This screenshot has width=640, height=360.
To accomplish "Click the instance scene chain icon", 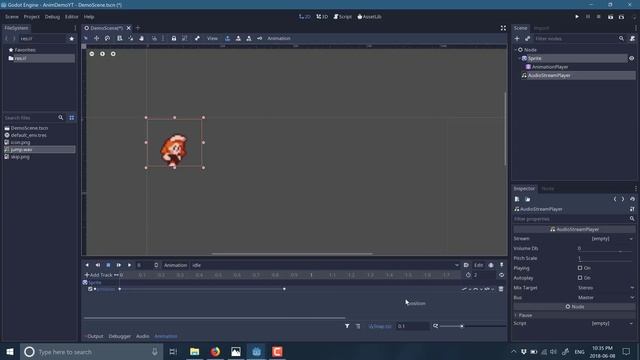I will (x=527, y=38).
